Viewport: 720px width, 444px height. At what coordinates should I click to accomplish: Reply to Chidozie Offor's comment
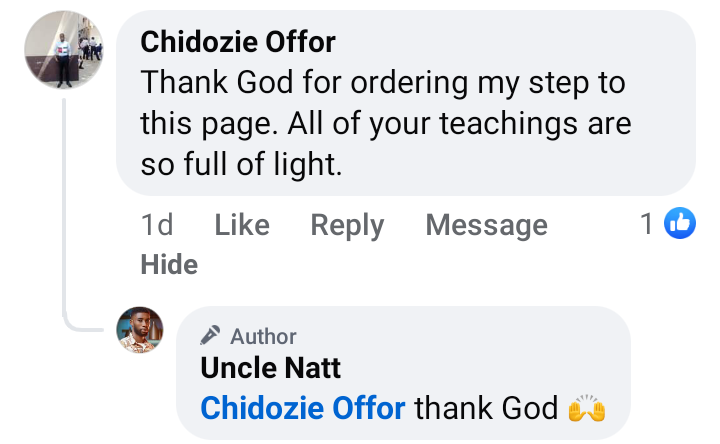pyautogui.click(x=347, y=225)
